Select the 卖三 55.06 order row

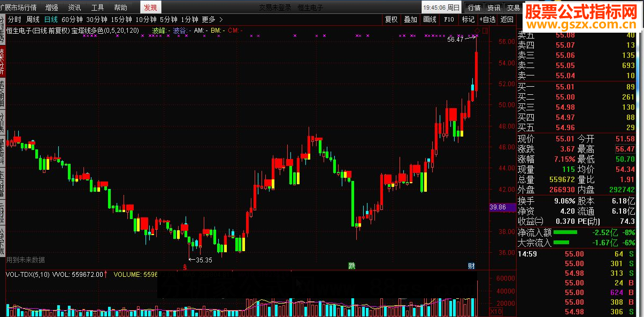(x=577, y=55)
